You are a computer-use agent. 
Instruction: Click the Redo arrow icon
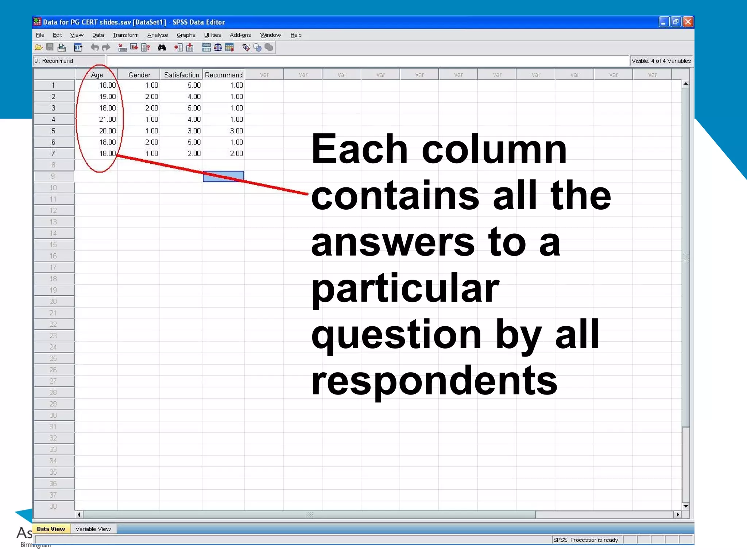click(x=106, y=47)
